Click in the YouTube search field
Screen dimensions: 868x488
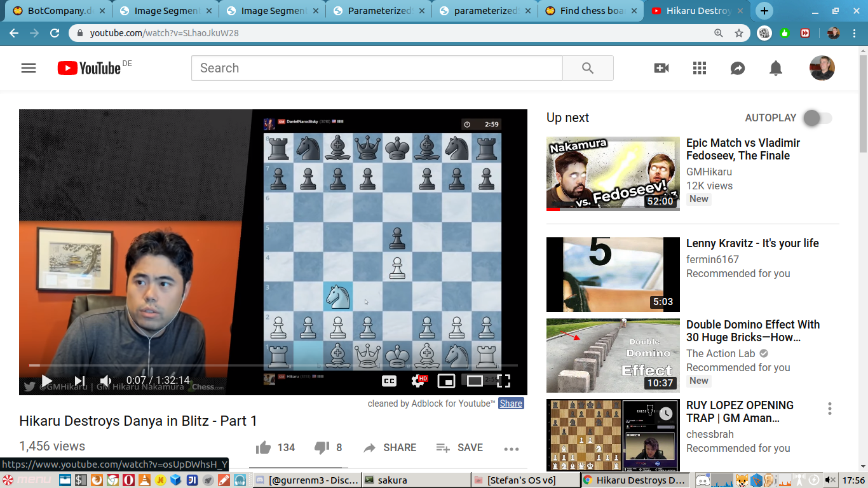tap(376, 68)
